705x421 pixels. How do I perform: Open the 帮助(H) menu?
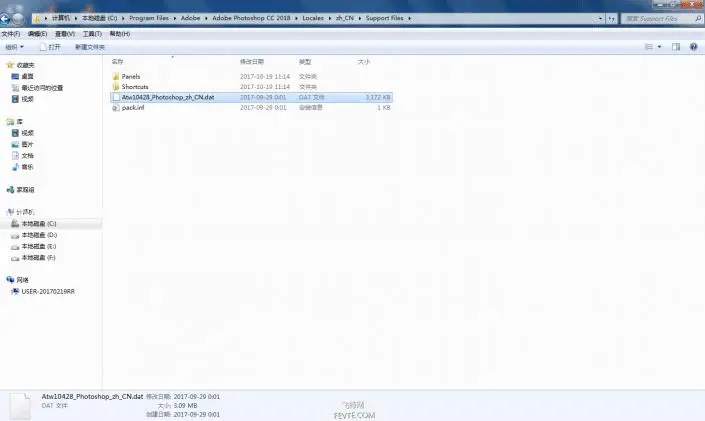tap(120, 34)
